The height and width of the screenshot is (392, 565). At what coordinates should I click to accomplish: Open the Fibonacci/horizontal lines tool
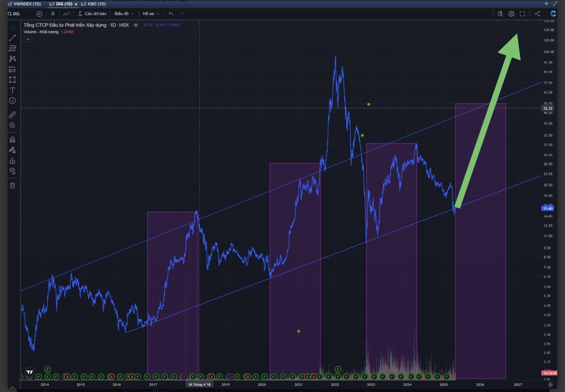pos(12,48)
